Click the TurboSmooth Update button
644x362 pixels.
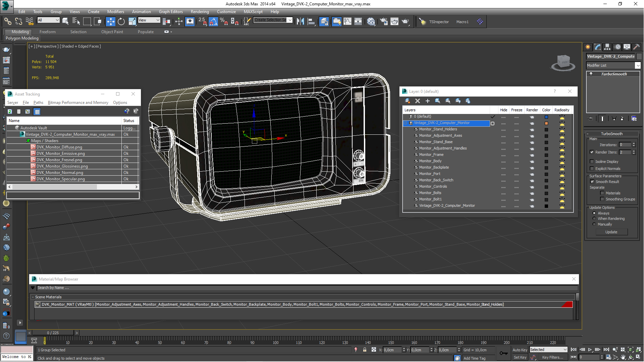click(x=611, y=232)
